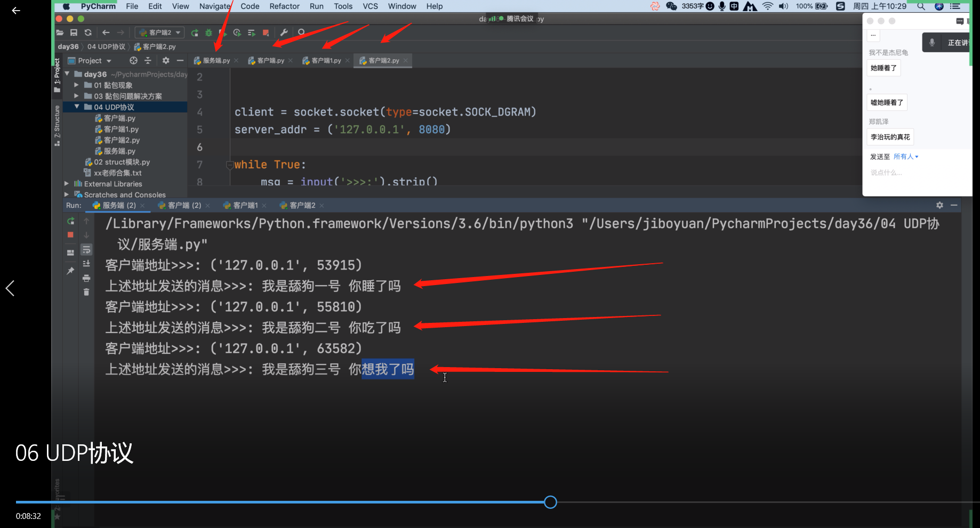The image size is (980, 528).
Task: Close the 客户端2.py editor tab
Action: pos(406,61)
